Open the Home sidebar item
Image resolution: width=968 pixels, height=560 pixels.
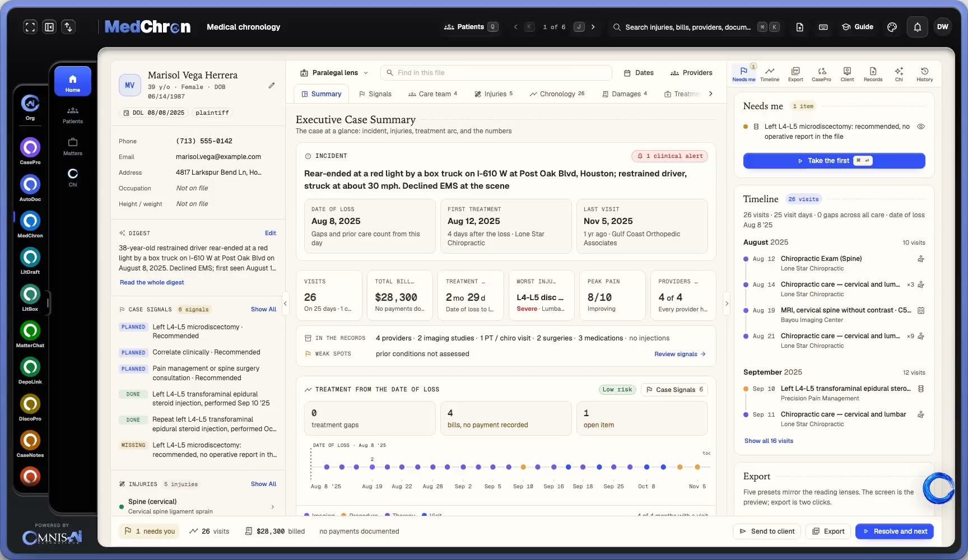72,82
